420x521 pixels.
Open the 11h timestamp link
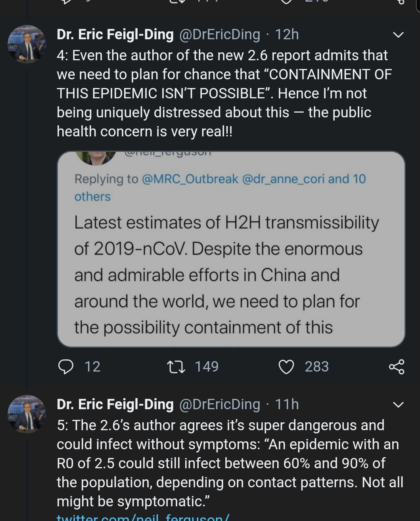pyautogui.click(x=287, y=404)
